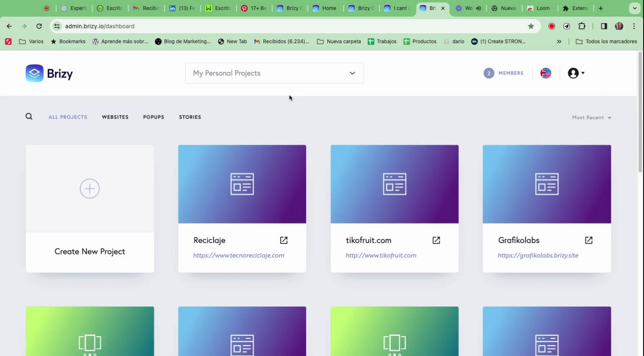Close the active Brizy browser tab
The width and height of the screenshot is (644, 356).
pyautogui.click(x=443, y=8)
